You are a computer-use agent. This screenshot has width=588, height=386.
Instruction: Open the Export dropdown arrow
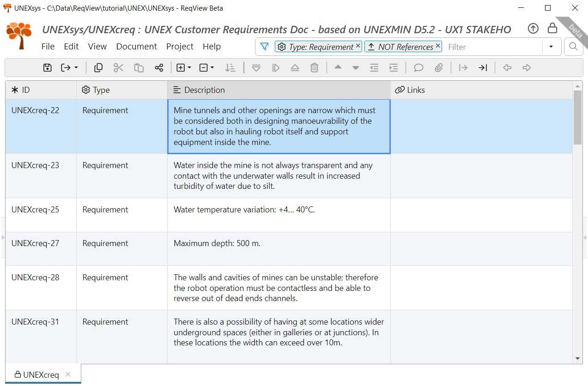(76, 68)
